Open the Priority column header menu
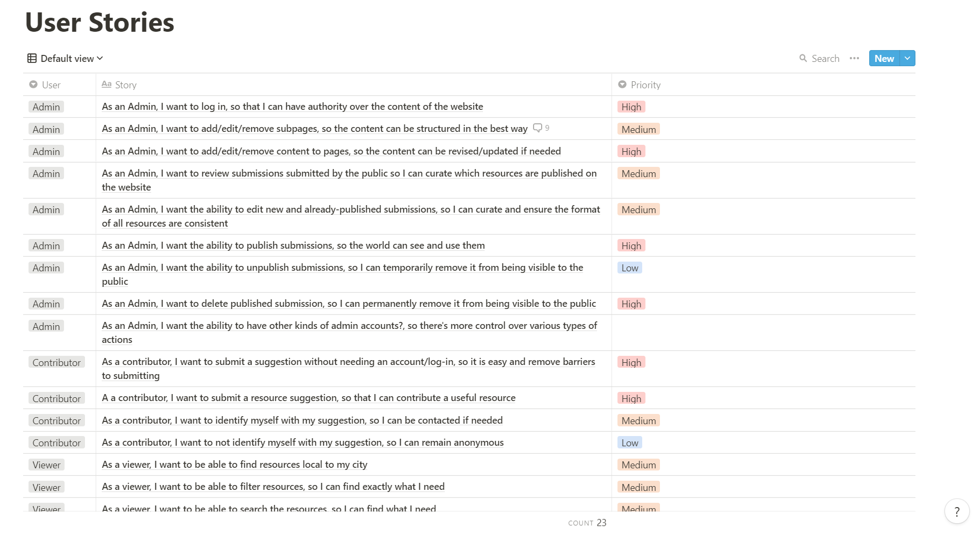 (x=645, y=85)
